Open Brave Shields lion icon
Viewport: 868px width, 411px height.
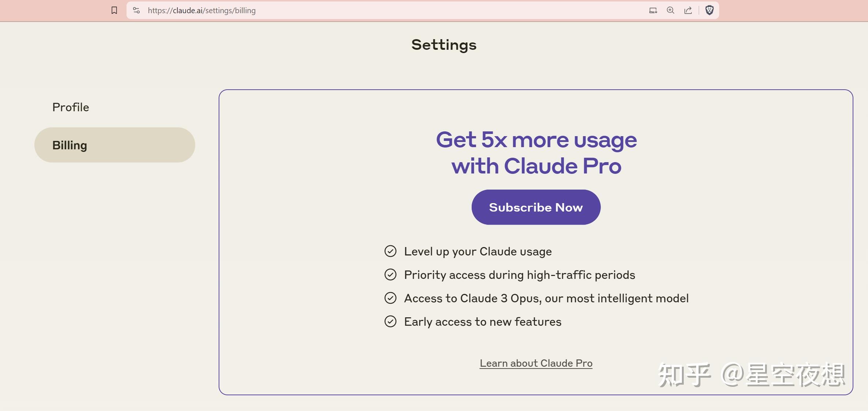tap(709, 10)
